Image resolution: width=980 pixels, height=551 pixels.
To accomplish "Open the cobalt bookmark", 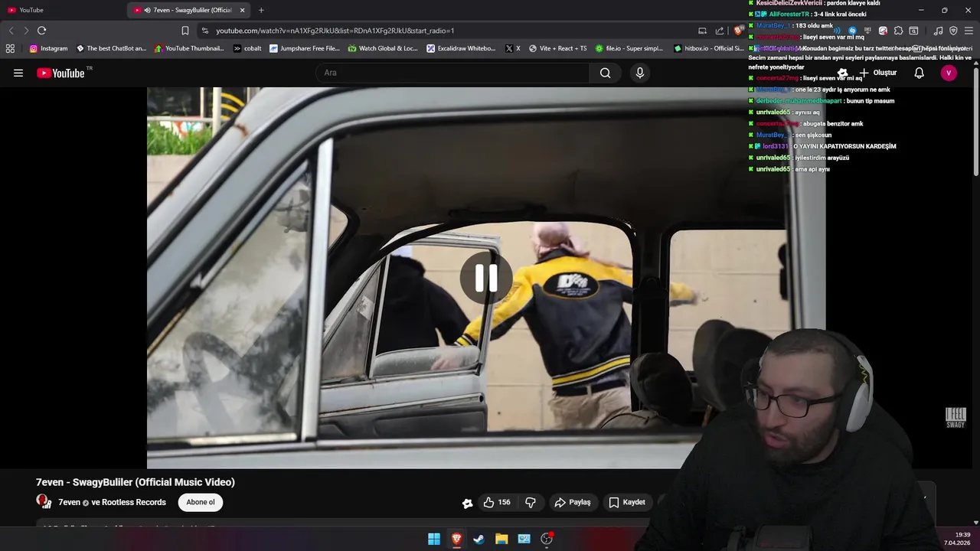I will point(247,48).
